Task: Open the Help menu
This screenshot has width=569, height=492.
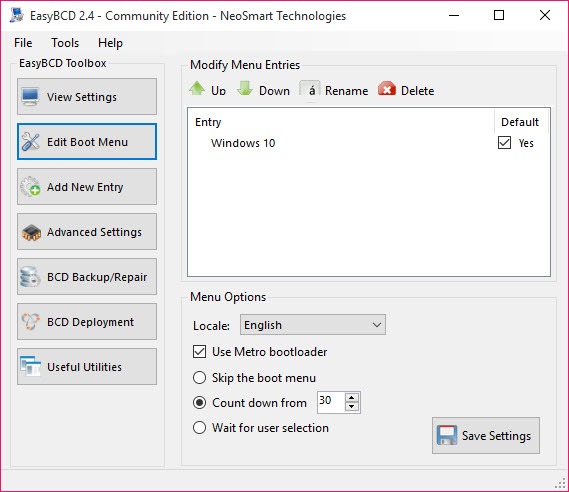Action: click(110, 43)
